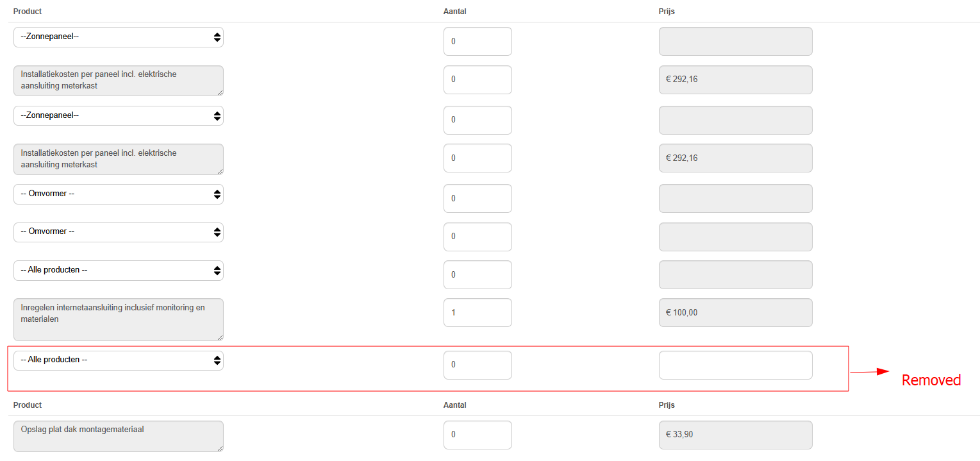Click the first € 292,16 price field
980x461 pixels.
735,80
